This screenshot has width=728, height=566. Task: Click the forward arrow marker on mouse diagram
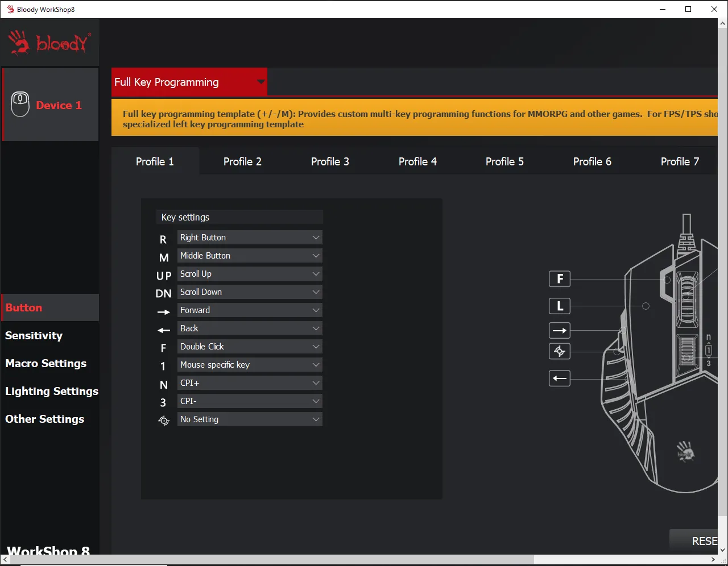pyautogui.click(x=560, y=331)
